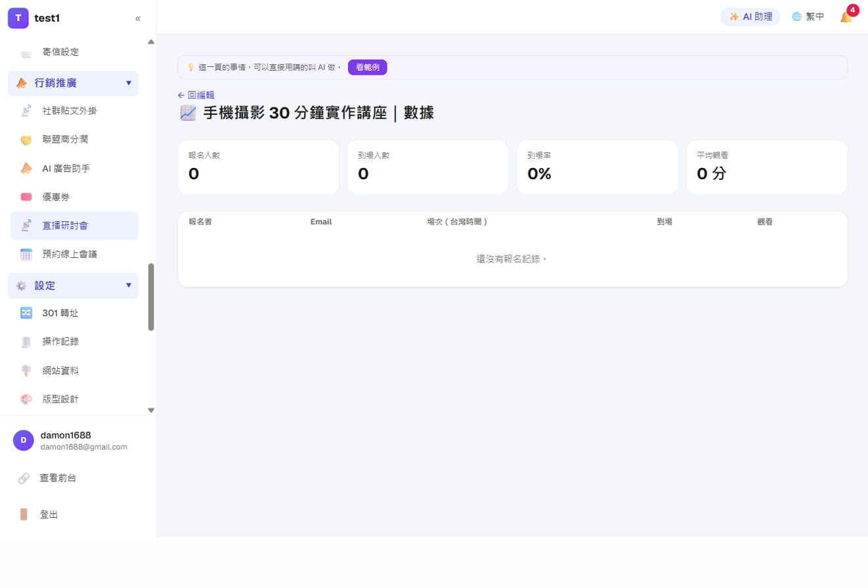The width and height of the screenshot is (868, 588).
Task: Click the 版型設計 palette icon
Action: tap(26, 399)
